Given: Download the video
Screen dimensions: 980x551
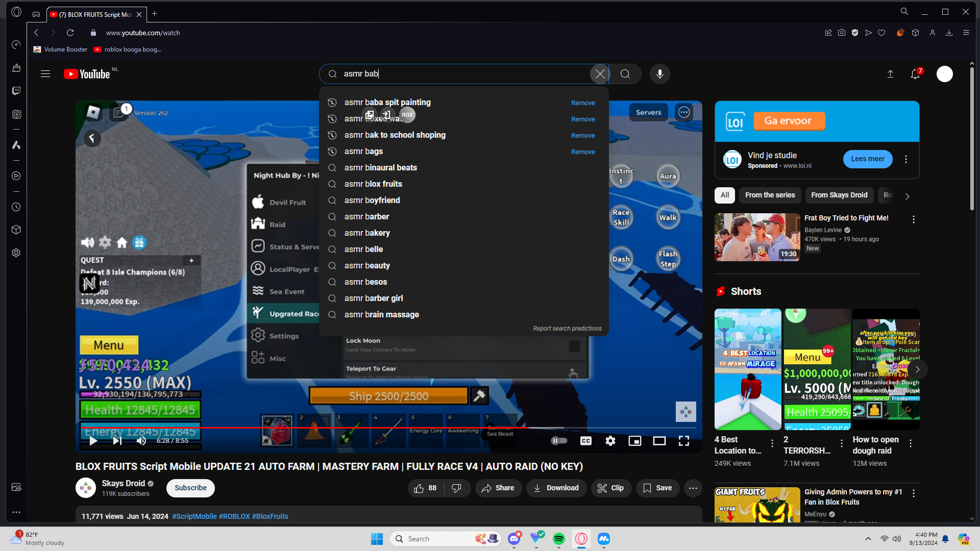Looking at the screenshot, I should 556,488.
